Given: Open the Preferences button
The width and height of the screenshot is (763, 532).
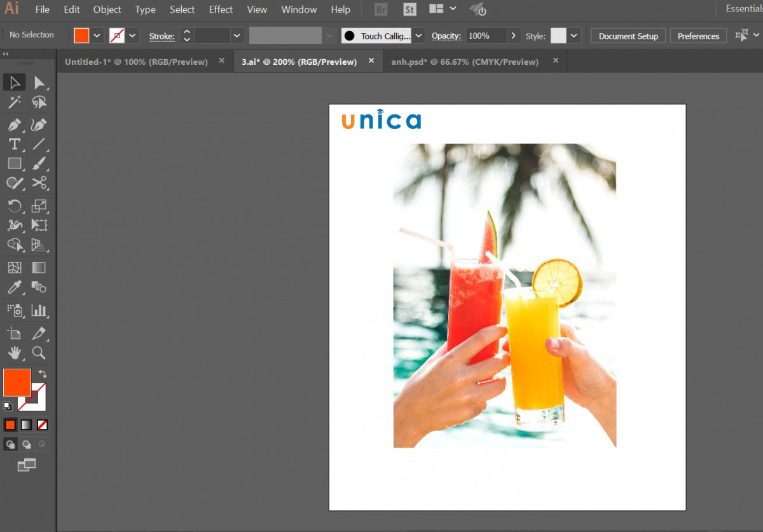Looking at the screenshot, I should click(x=698, y=36).
